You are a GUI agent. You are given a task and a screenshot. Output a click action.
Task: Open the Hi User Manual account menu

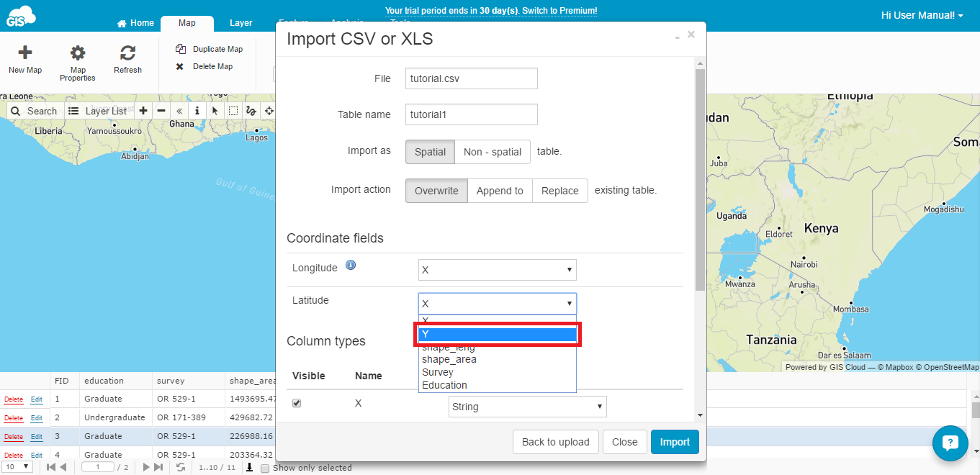(922, 14)
